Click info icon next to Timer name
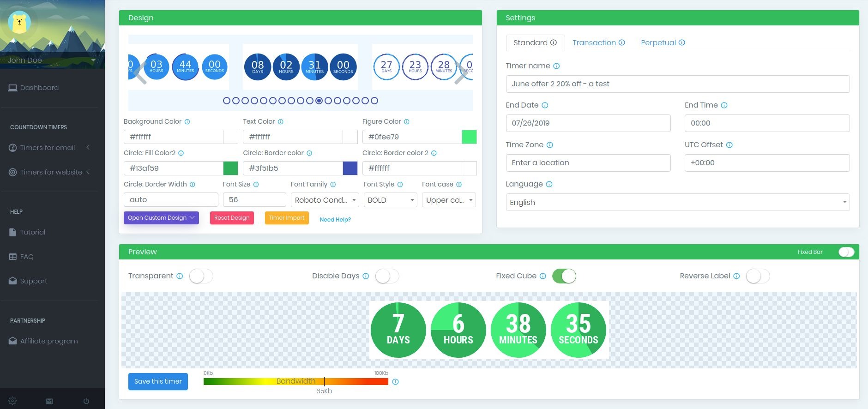The image size is (868, 409). pos(556,66)
